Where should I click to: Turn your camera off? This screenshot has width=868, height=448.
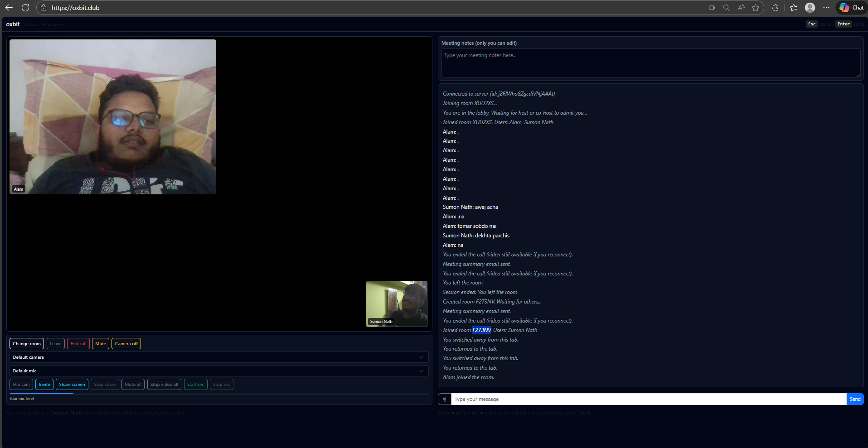pos(126,343)
